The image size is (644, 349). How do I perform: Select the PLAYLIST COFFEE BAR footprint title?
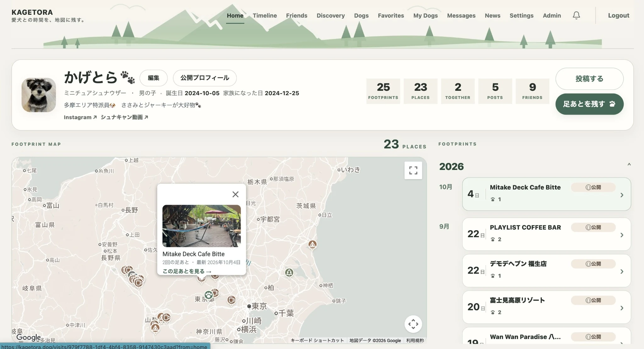525,227
